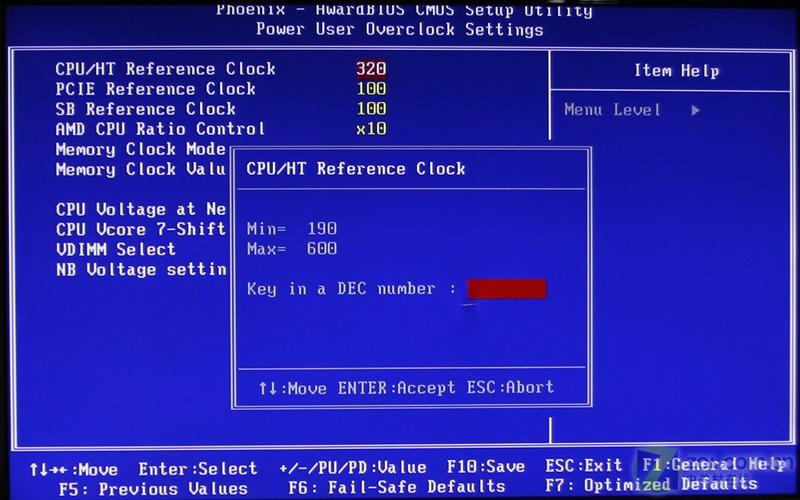Viewport: 800px width, 500px height.
Task: Click ENTER:Accept in the popup footer
Action: (x=396, y=388)
